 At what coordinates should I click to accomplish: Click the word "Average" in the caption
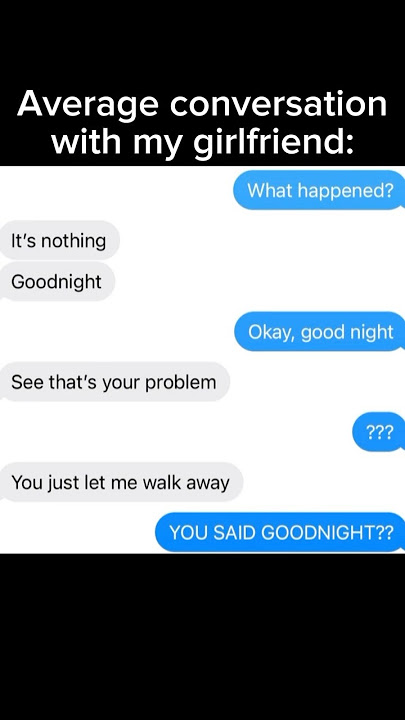[88, 106]
